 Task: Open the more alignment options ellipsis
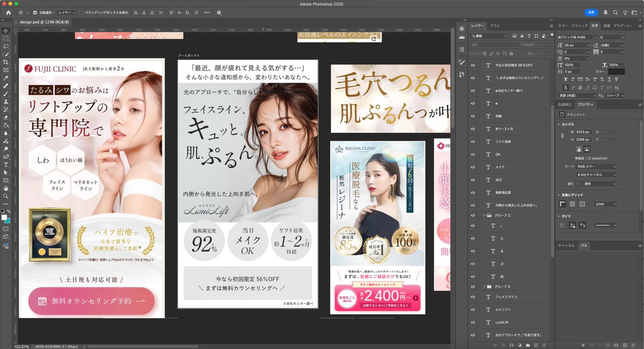tap(207, 12)
